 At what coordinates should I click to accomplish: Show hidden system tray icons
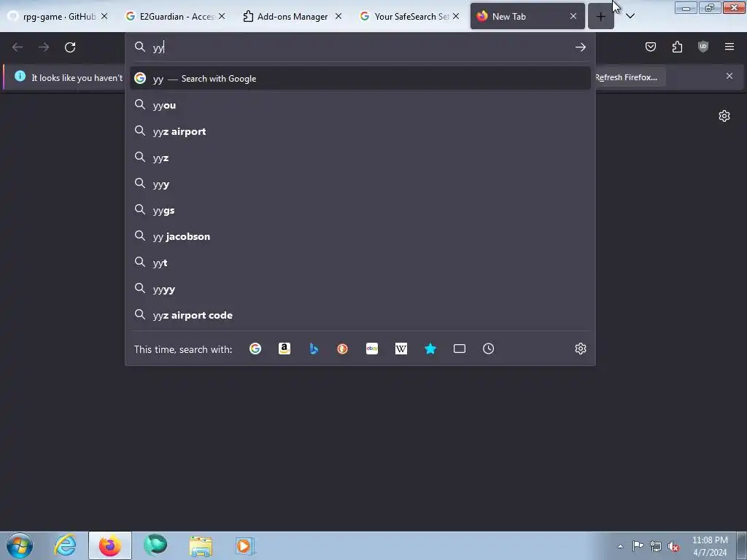click(620, 546)
